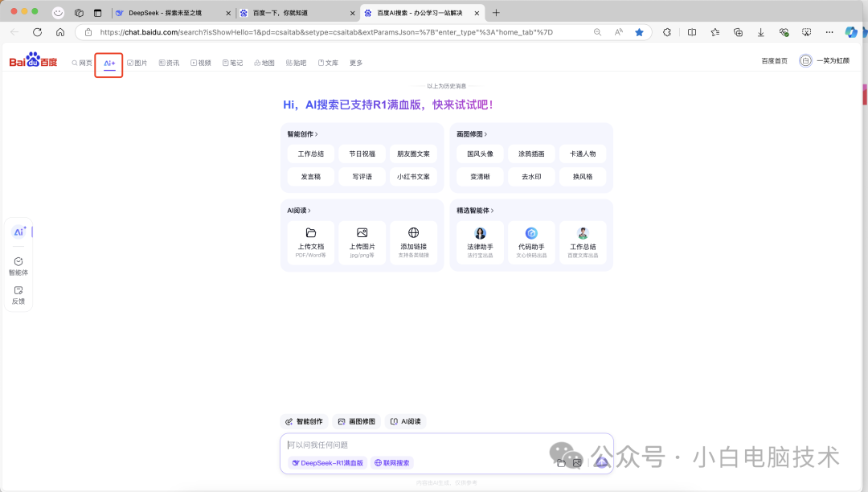Click 发言稿 chip

(311, 177)
